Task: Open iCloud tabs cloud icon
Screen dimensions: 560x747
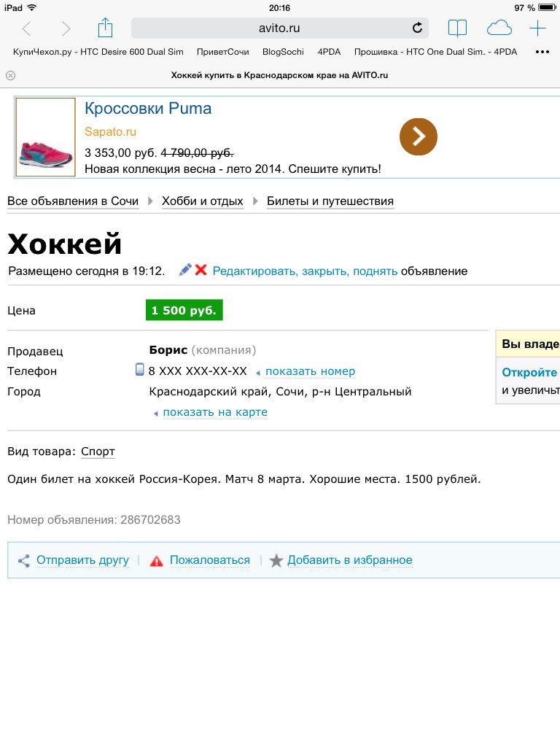Action: pyautogui.click(x=499, y=28)
